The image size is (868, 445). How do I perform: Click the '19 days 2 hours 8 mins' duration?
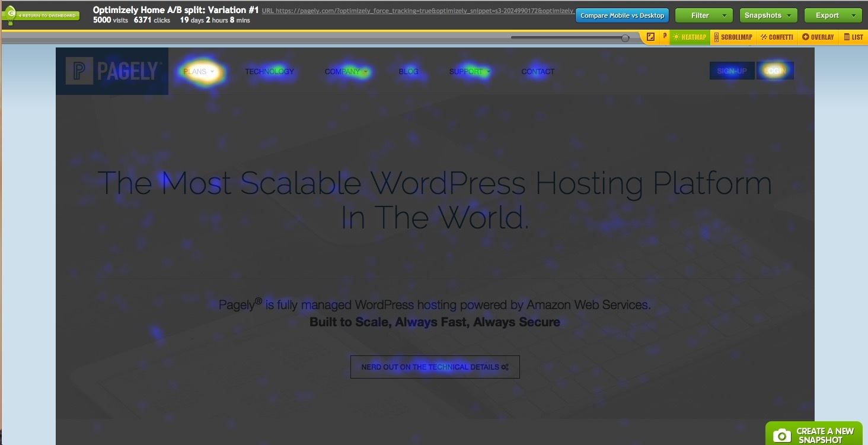[x=215, y=20]
